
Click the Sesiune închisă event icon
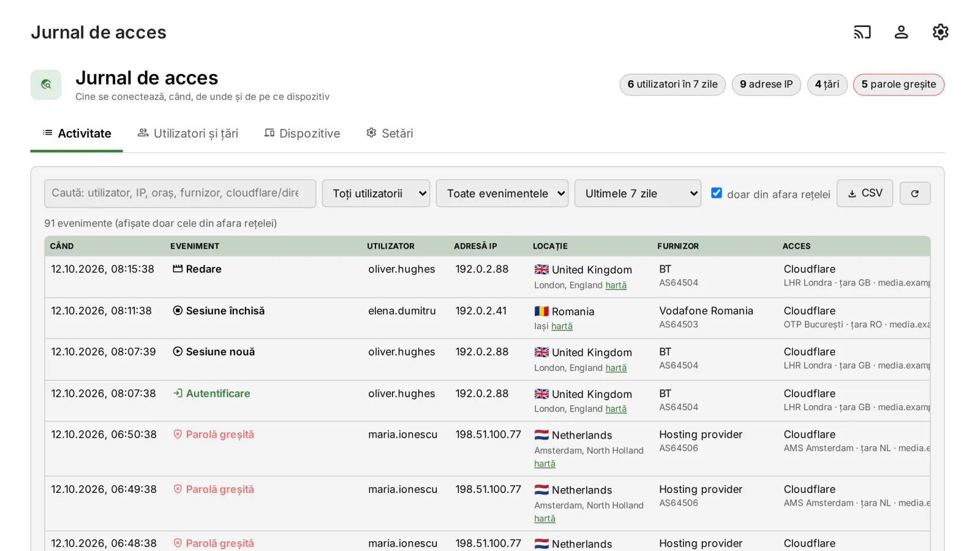[178, 310]
